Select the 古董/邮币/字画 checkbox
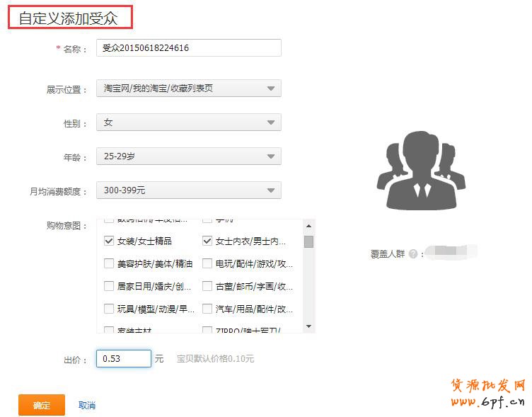The image size is (532, 417). click(x=207, y=286)
